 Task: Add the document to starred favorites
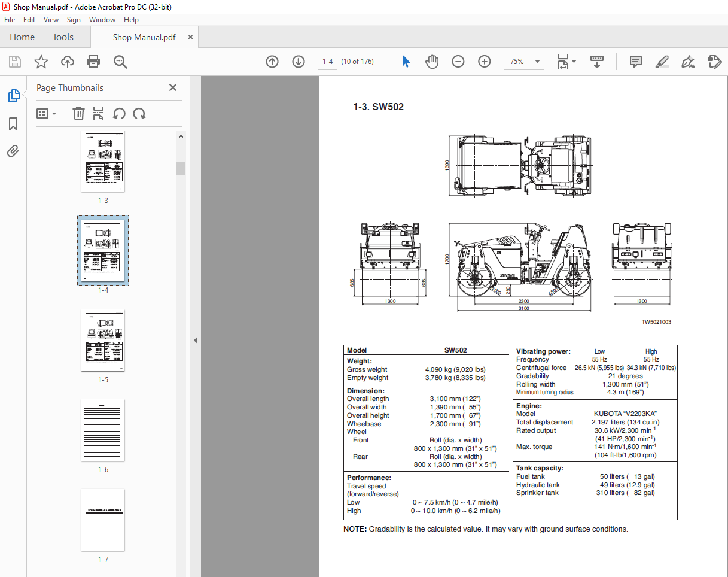41,62
